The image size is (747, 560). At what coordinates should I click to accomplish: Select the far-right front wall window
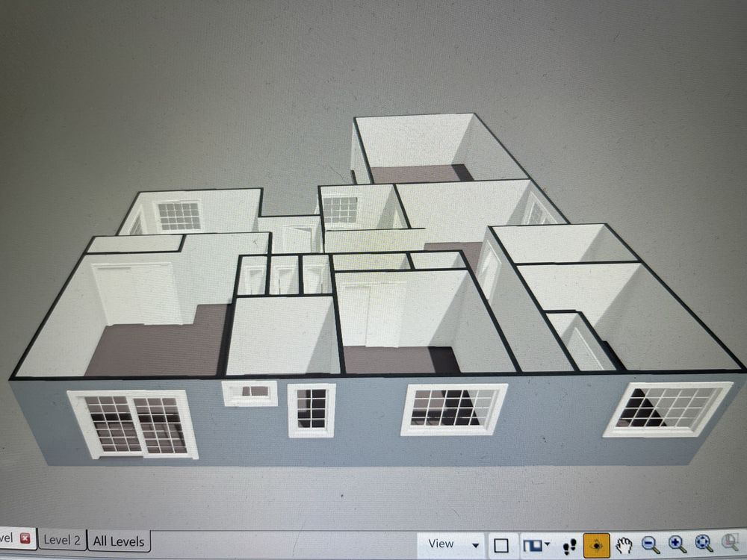coord(666,408)
